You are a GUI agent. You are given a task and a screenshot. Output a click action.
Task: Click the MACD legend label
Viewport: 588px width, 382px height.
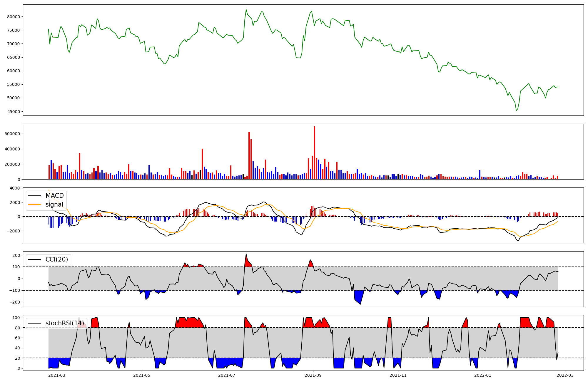tap(54, 196)
